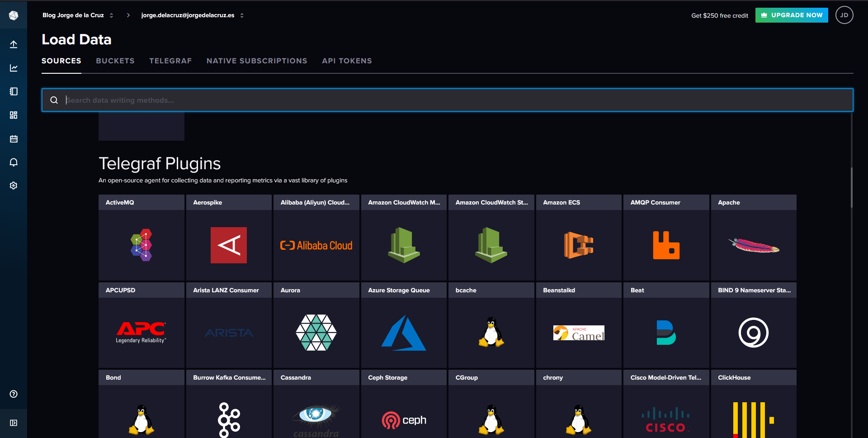Open Alerts bell icon in sidebar
The image size is (868, 438).
[14, 162]
